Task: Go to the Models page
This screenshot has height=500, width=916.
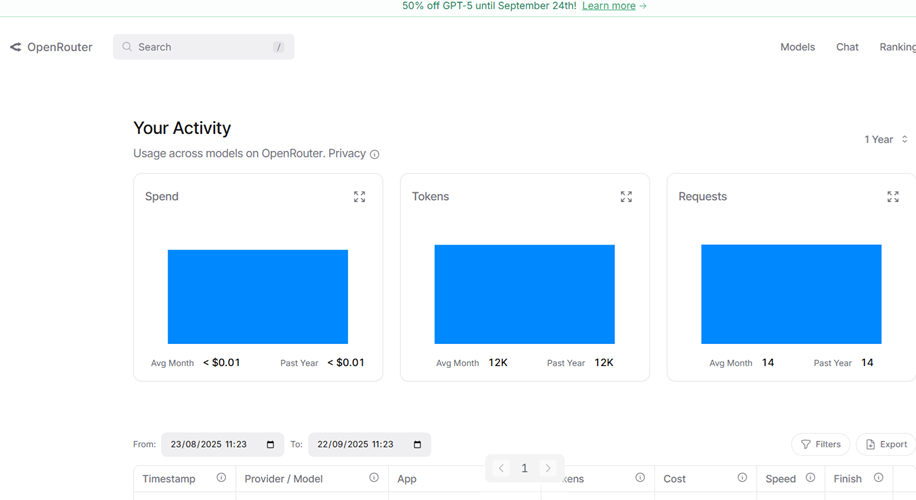Action: [797, 47]
